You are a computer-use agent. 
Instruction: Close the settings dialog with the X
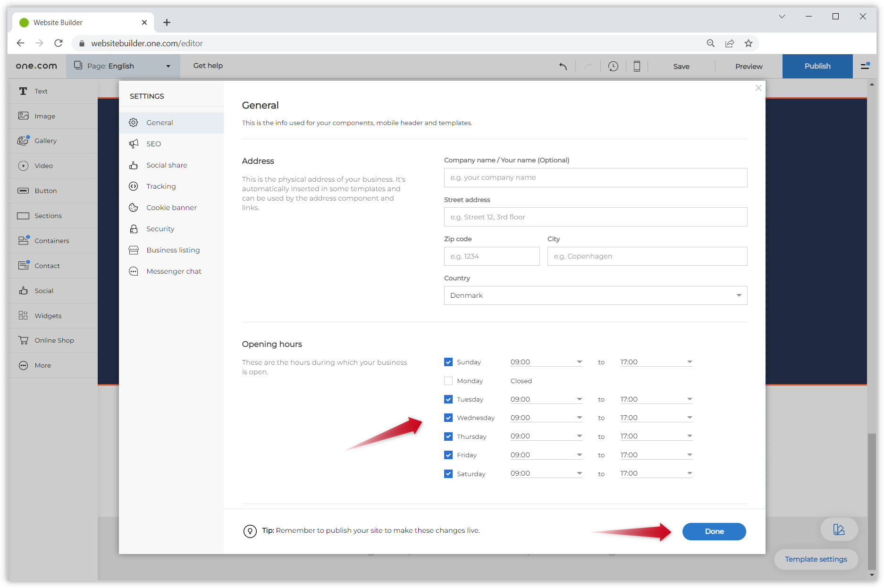[758, 88]
